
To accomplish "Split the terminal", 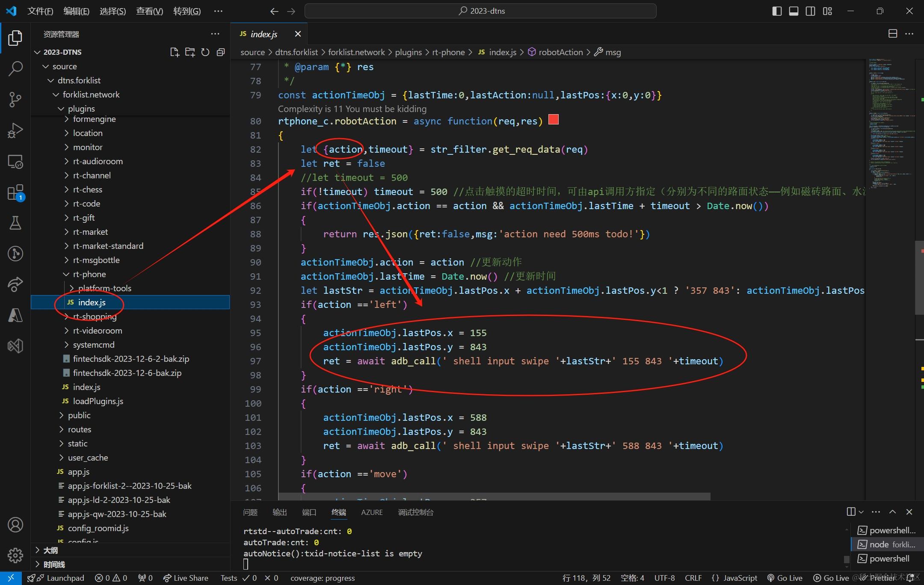I will pyautogui.click(x=851, y=512).
